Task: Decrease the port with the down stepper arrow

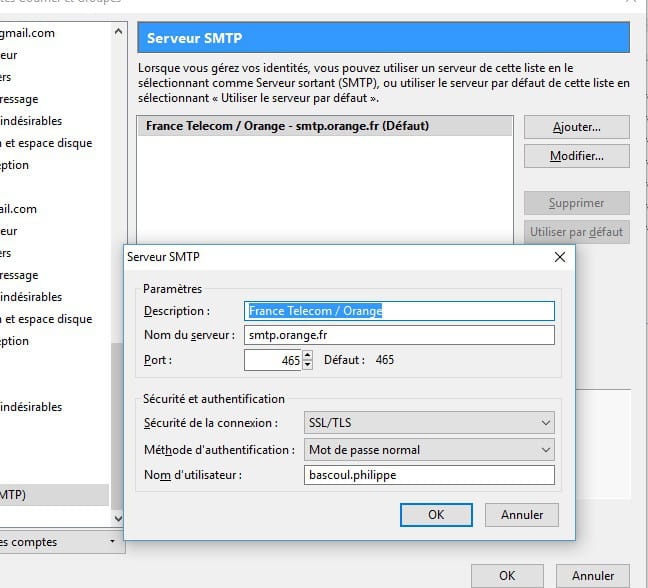Action: pyautogui.click(x=307, y=365)
